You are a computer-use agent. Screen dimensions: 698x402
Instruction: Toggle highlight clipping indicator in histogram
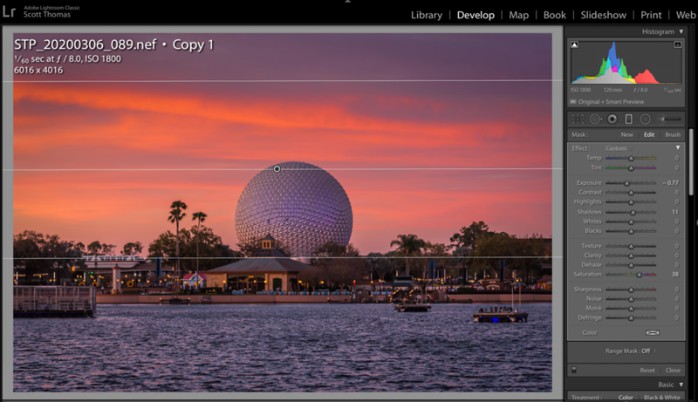click(678, 45)
